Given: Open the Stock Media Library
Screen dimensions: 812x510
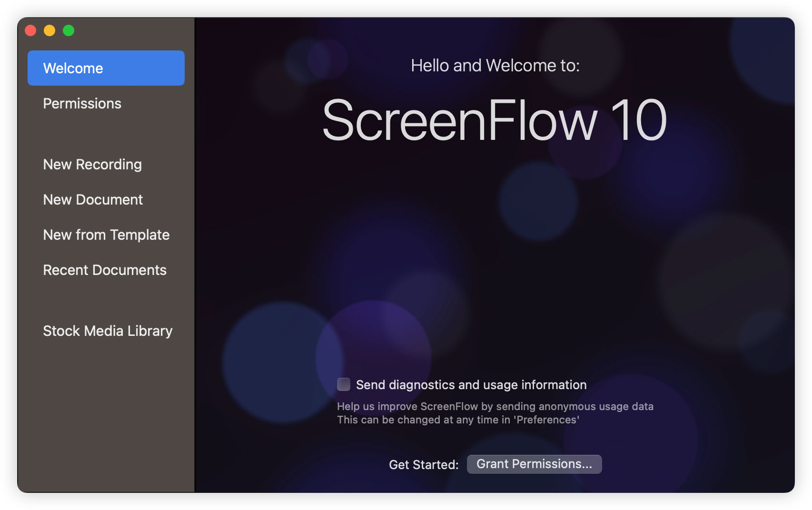Looking at the screenshot, I should (106, 331).
